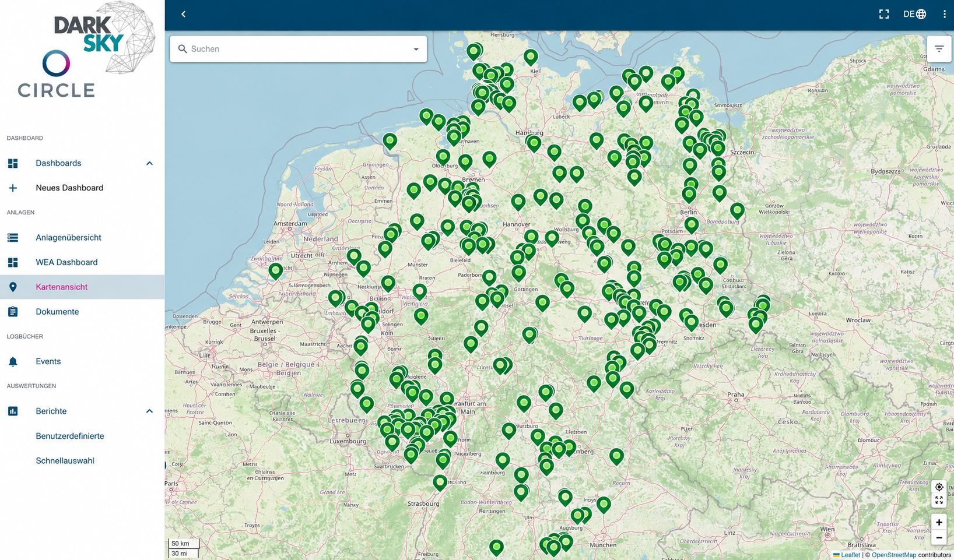Open the DE language globe selector

click(914, 14)
